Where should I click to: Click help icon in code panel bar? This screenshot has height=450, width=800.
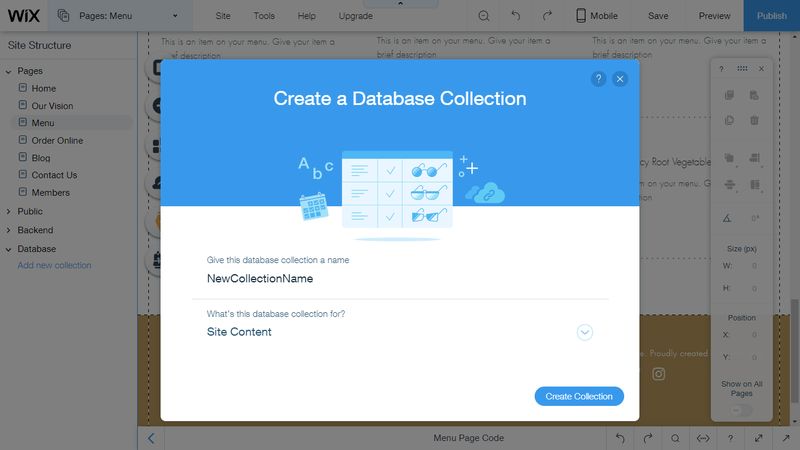tap(731, 438)
